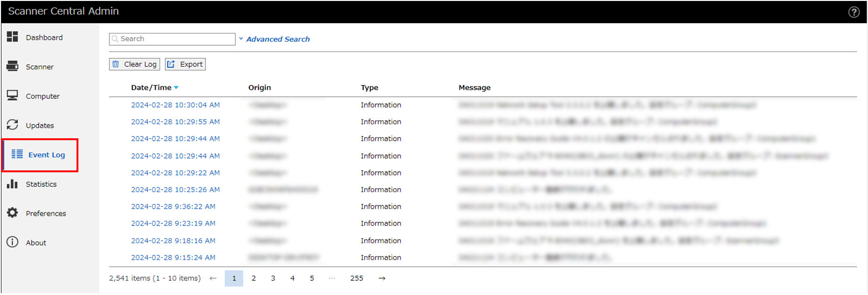The height and width of the screenshot is (295, 868).
Task: Open help with the question mark icon
Action: coord(854,12)
